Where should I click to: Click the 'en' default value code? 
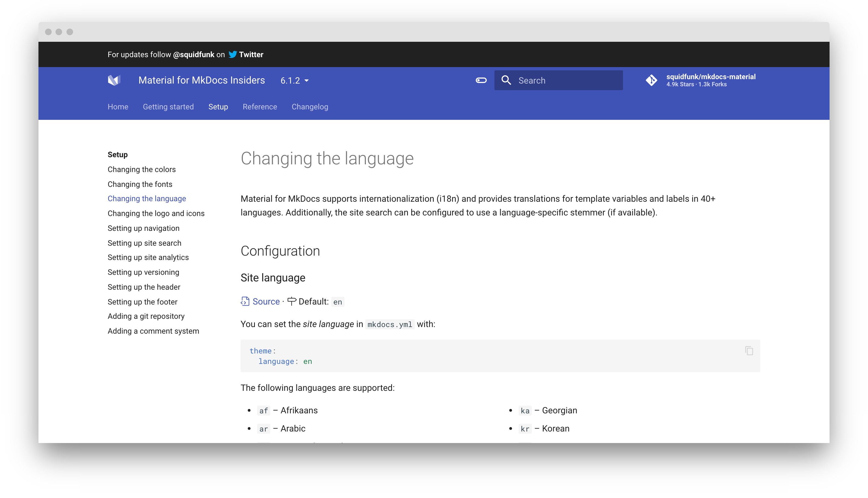click(x=337, y=302)
